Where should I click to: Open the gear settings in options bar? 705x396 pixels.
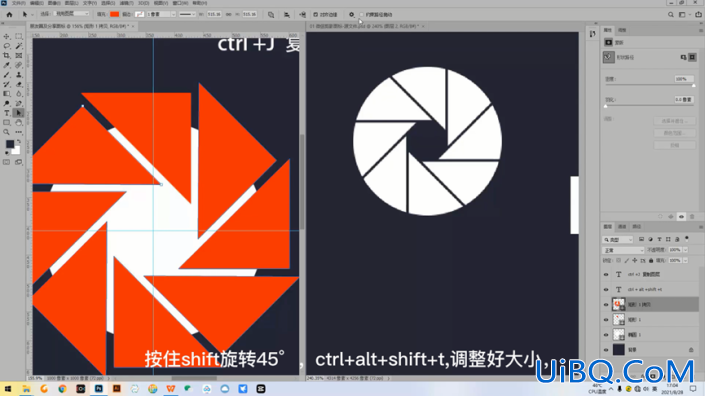[352, 14]
